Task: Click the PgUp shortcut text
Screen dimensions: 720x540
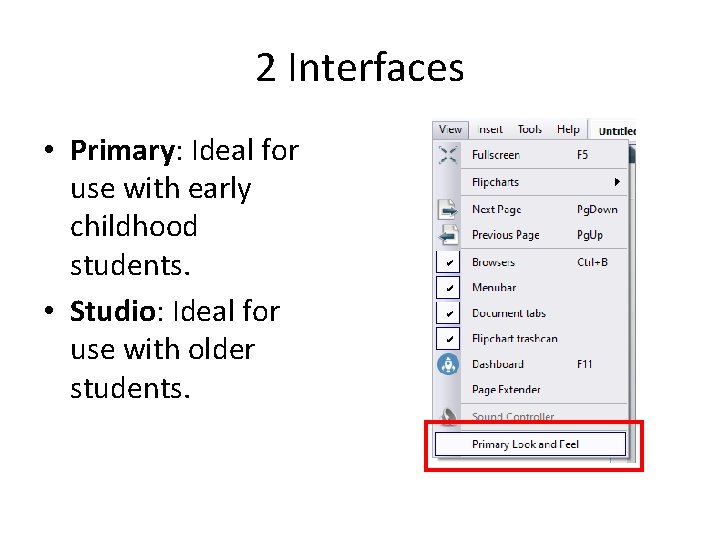Action: [x=590, y=235]
